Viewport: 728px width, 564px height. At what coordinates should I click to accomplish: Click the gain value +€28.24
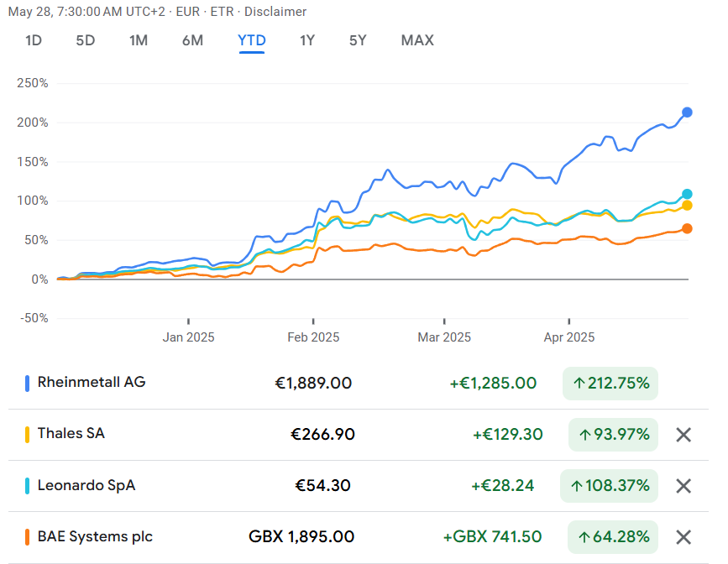tap(503, 486)
